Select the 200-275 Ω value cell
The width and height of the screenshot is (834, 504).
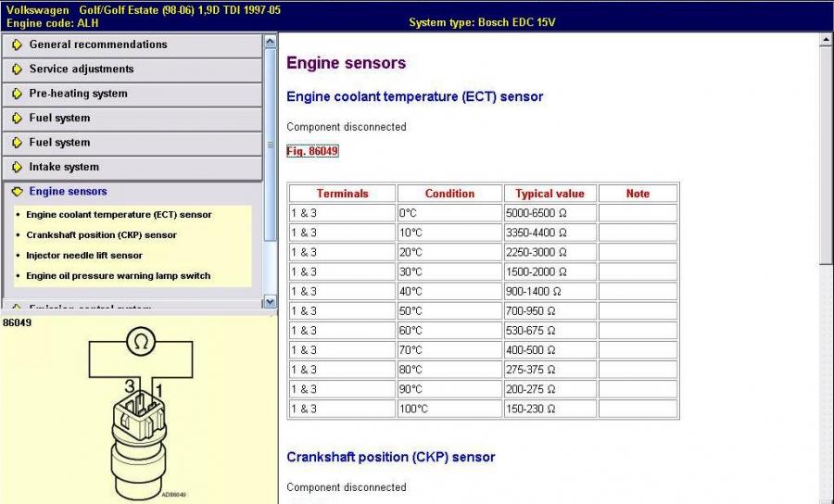click(550, 389)
